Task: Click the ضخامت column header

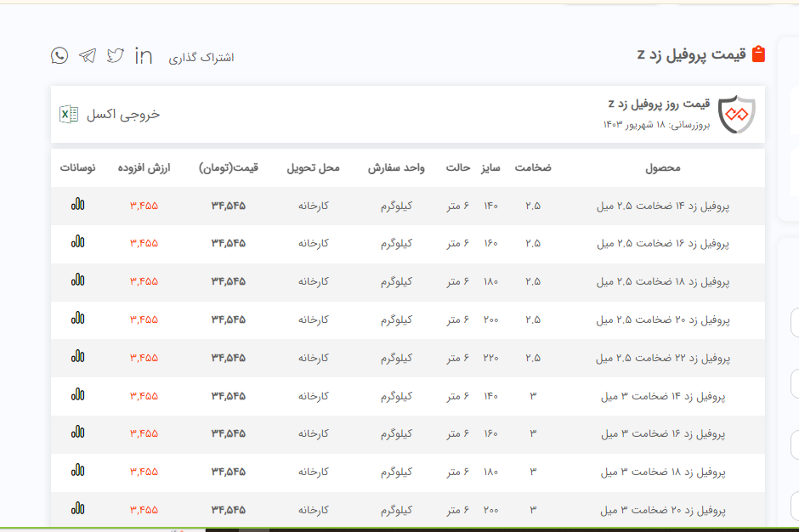Action: point(533,168)
